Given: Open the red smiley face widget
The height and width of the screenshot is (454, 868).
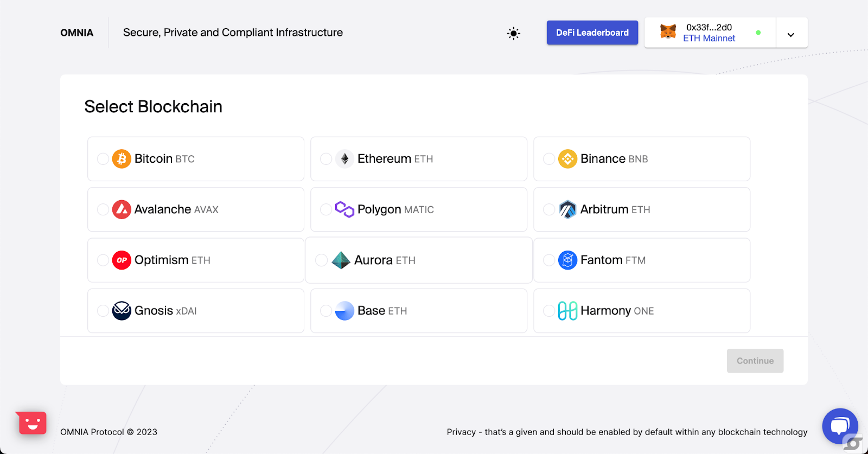Looking at the screenshot, I should click(x=31, y=423).
